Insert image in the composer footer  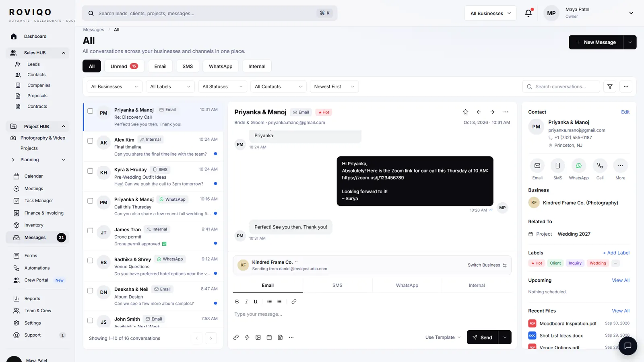click(258, 337)
